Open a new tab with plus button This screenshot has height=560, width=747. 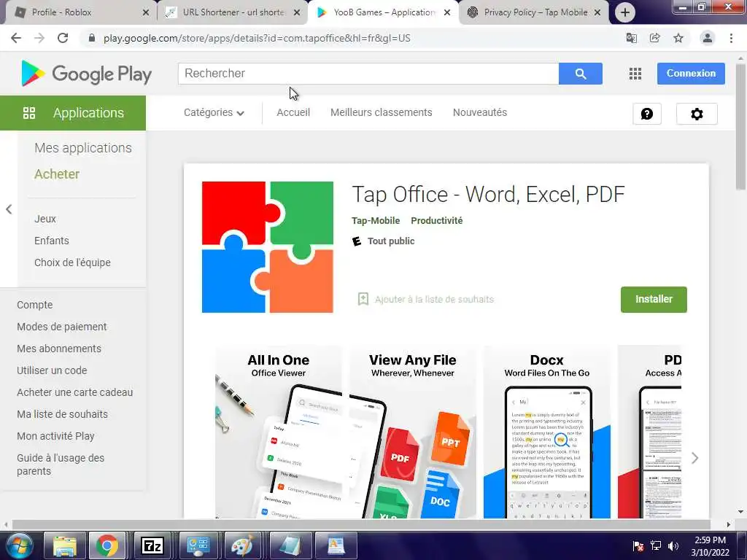pos(625,12)
